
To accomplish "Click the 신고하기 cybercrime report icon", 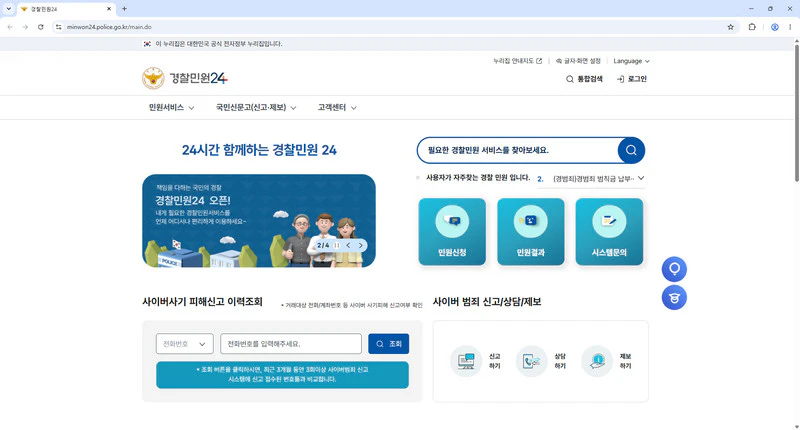I will pos(466,361).
